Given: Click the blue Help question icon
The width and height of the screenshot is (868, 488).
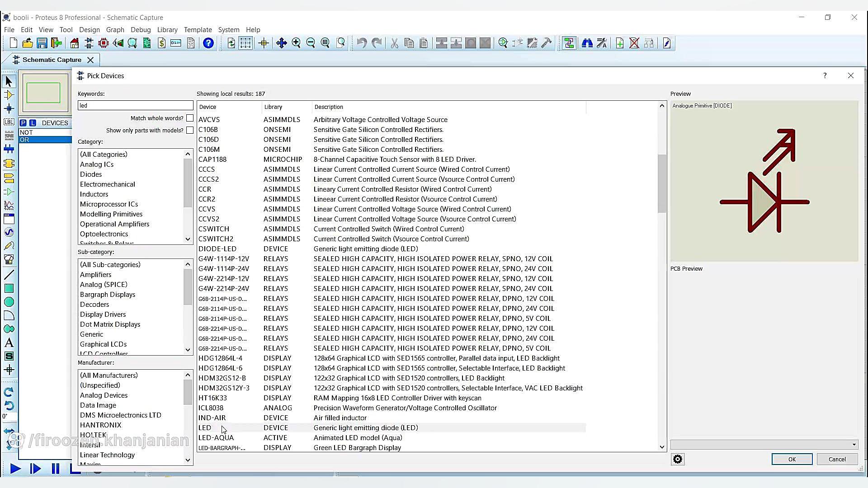Looking at the screenshot, I should pos(208,43).
